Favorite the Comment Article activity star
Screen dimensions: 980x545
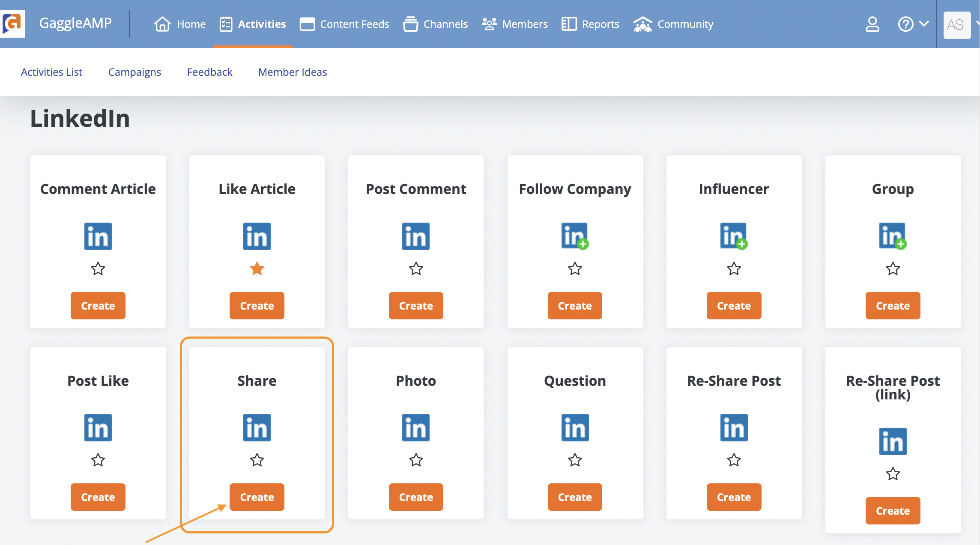click(98, 269)
